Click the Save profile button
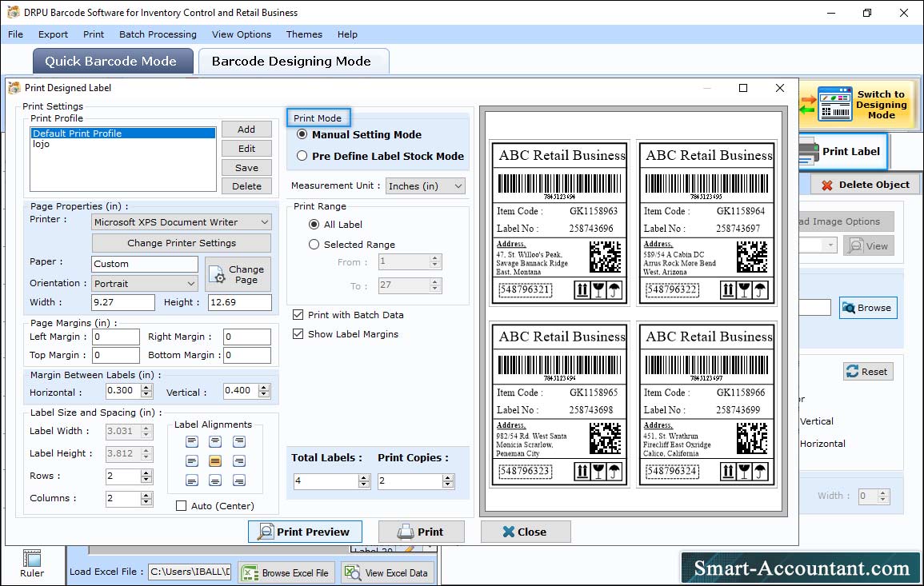The image size is (924, 586). 246,168
